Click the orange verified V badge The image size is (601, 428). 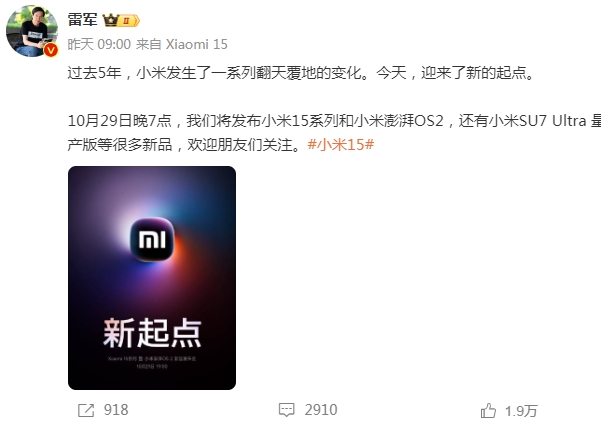(x=51, y=50)
